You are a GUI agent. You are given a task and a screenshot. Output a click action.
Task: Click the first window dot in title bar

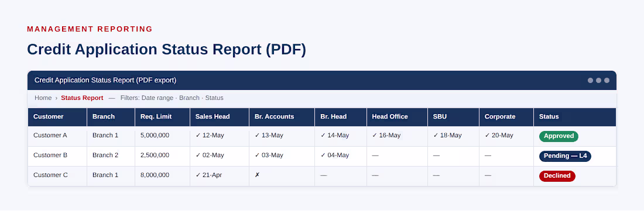pyautogui.click(x=590, y=80)
